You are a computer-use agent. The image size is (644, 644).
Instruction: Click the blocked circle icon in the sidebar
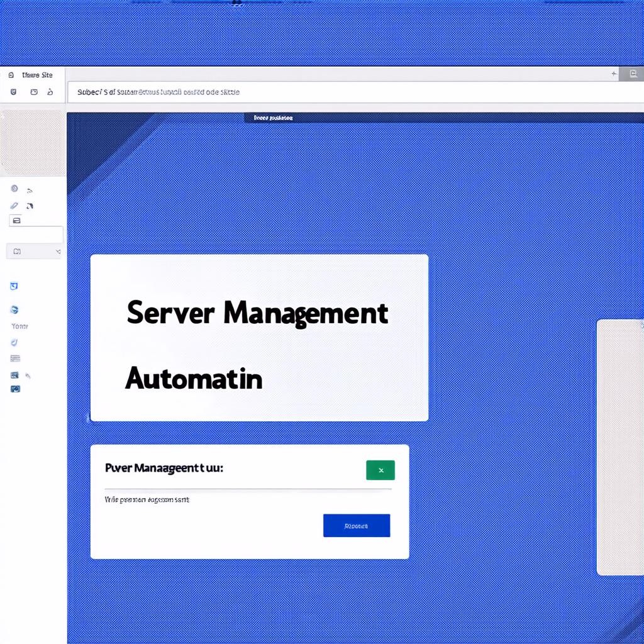coord(14,189)
